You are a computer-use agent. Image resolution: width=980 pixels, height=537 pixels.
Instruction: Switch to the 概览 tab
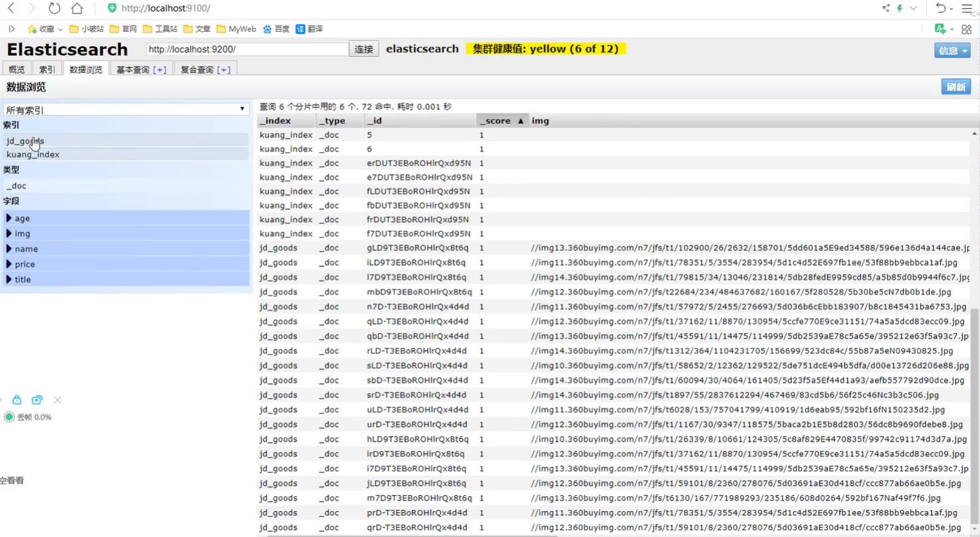(x=17, y=69)
